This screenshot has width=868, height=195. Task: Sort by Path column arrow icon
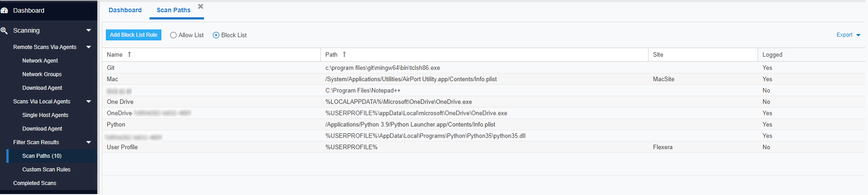(344, 54)
